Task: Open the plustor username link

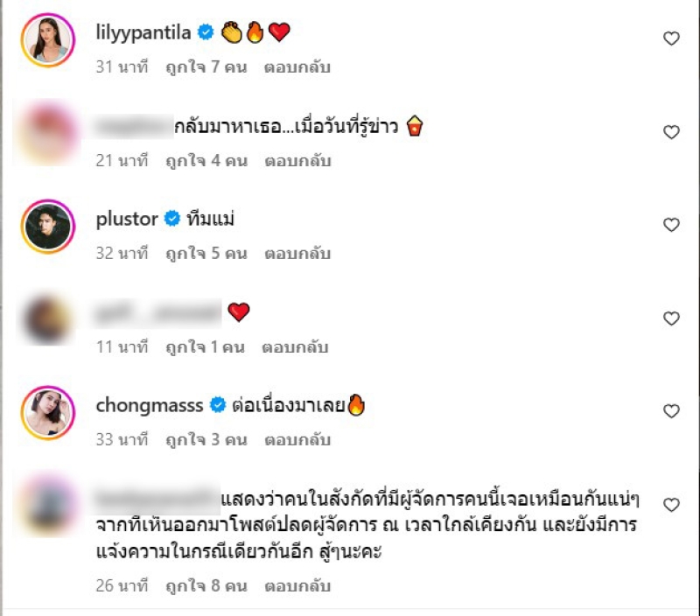Action: (127, 219)
